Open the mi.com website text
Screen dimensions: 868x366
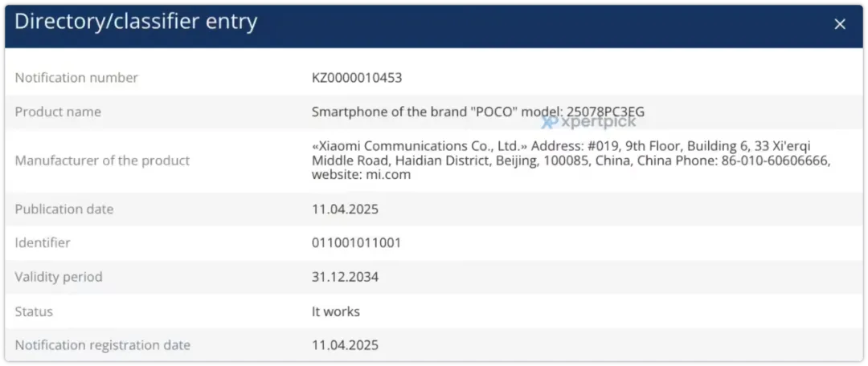(x=388, y=175)
